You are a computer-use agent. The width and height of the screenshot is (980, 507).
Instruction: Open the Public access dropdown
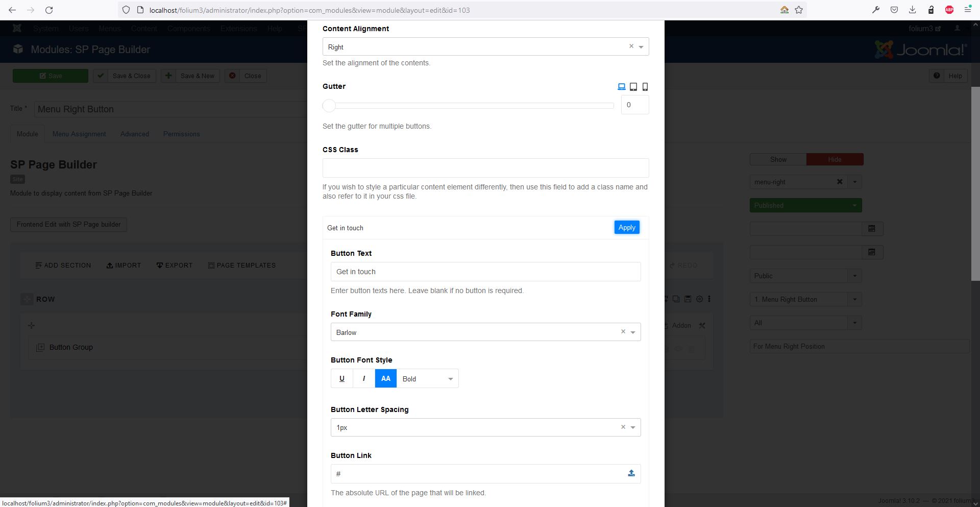tap(806, 276)
